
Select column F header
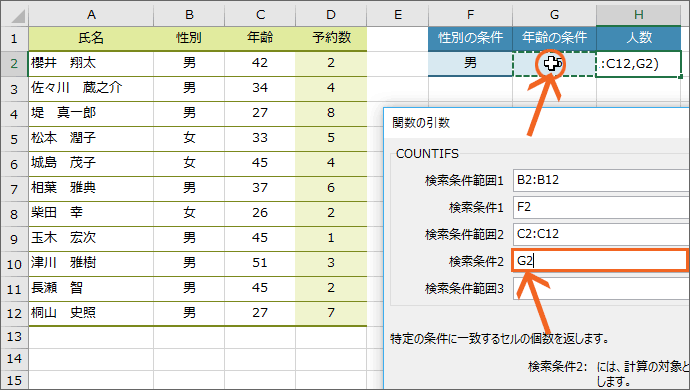(470, 15)
